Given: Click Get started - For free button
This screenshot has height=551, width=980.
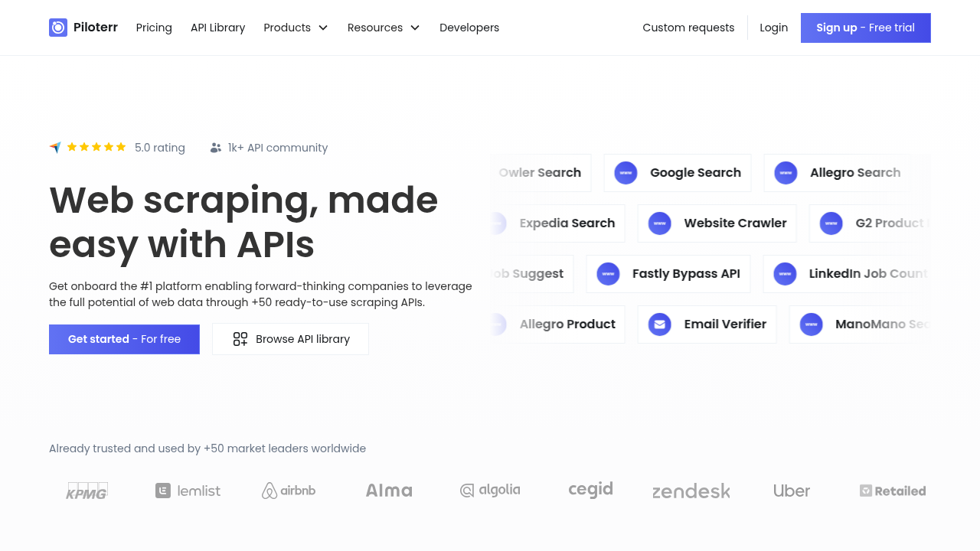Looking at the screenshot, I should pyautogui.click(x=124, y=339).
